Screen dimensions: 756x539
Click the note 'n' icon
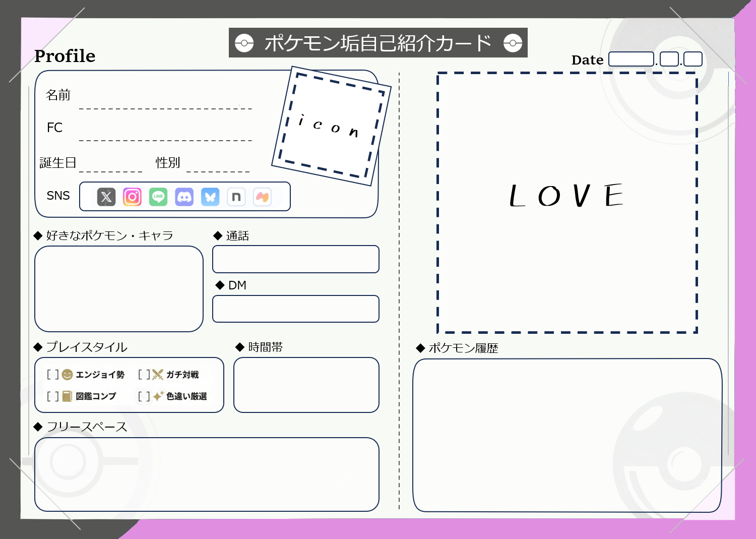point(236,197)
